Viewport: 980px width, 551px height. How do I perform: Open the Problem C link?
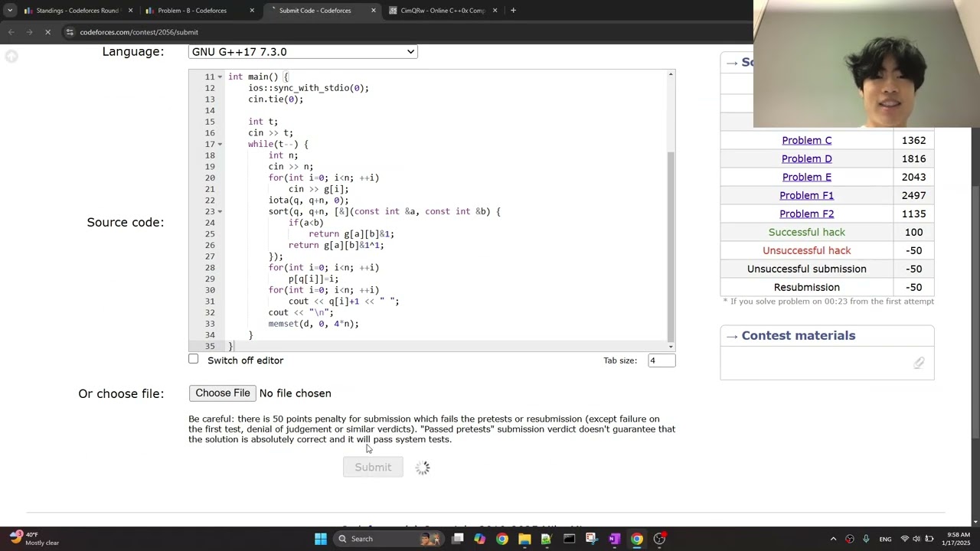[x=806, y=140]
